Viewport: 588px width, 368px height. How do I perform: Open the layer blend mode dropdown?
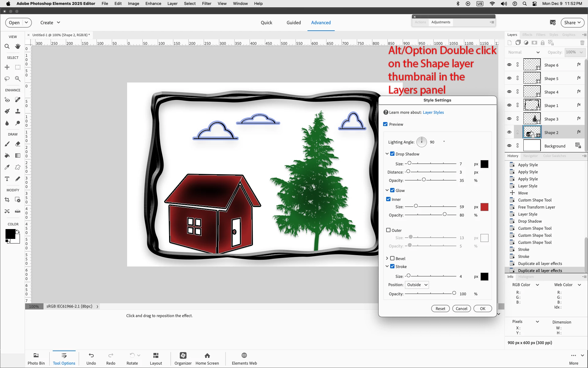coord(524,52)
